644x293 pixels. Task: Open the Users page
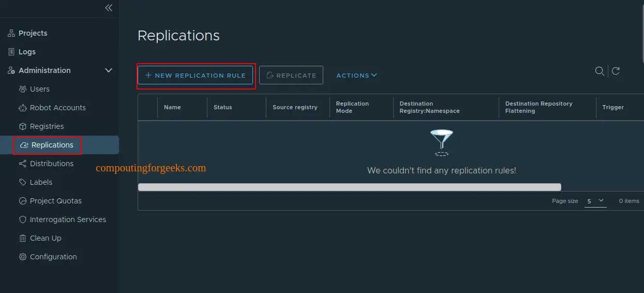point(39,89)
